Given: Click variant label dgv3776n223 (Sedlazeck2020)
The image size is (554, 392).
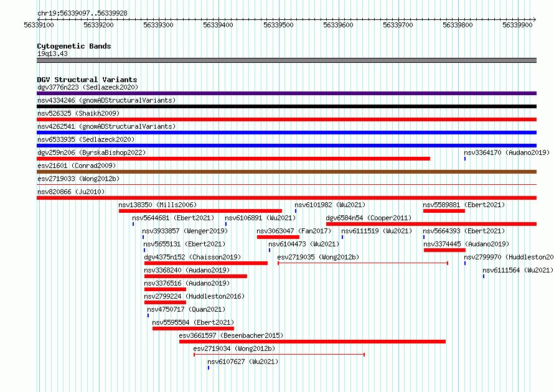Looking at the screenshot, I should pyautogui.click(x=88, y=87).
